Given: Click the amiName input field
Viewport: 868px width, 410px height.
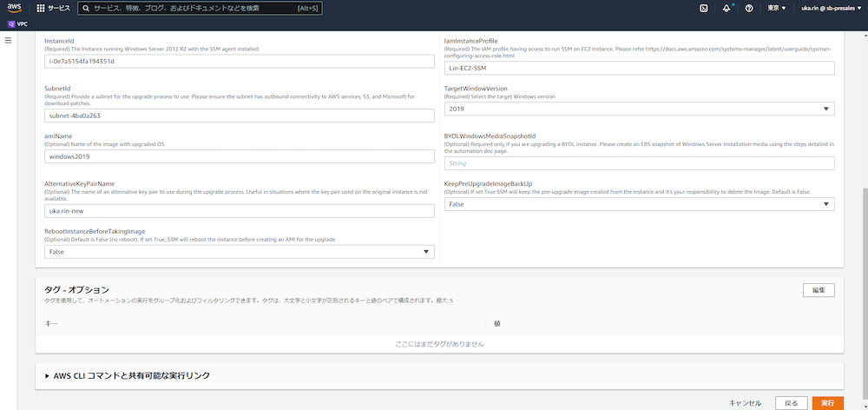Looking at the screenshot, I should 240,157.
